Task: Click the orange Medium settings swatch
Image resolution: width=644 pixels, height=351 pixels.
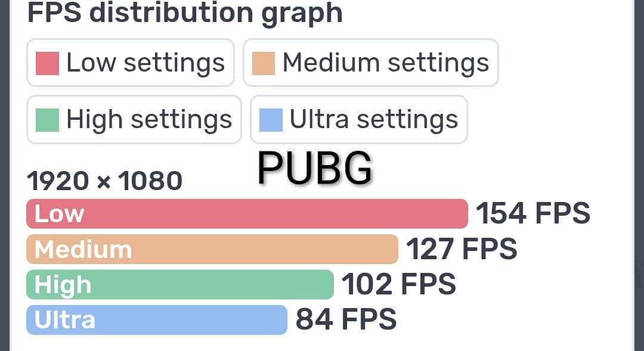Action: coord(264,63)
